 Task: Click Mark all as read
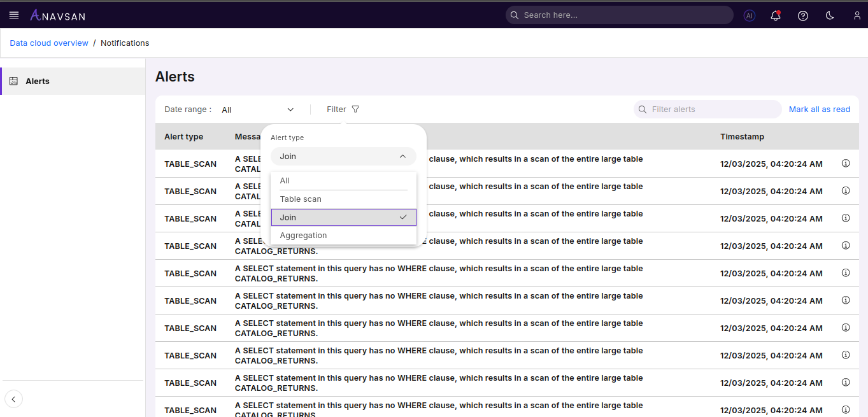click(x=819, y=110)
